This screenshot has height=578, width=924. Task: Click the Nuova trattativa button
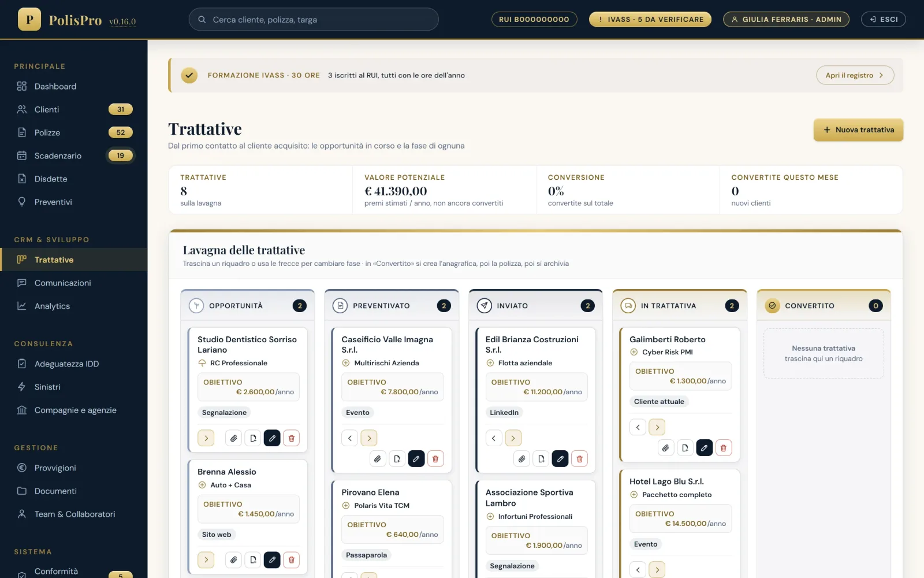[x=858, y=130]
